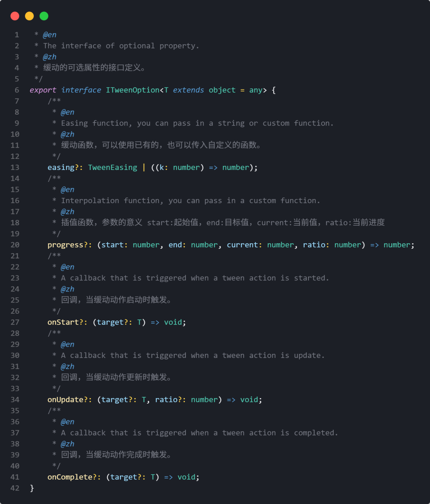Click comment ending 'tween action is update.'
The image size is (430, 504).
point(193,355)
